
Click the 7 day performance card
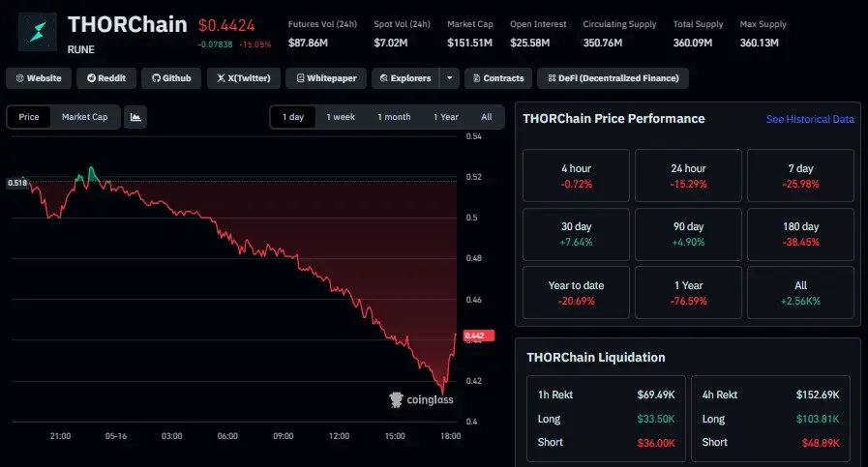click(800, 175)
